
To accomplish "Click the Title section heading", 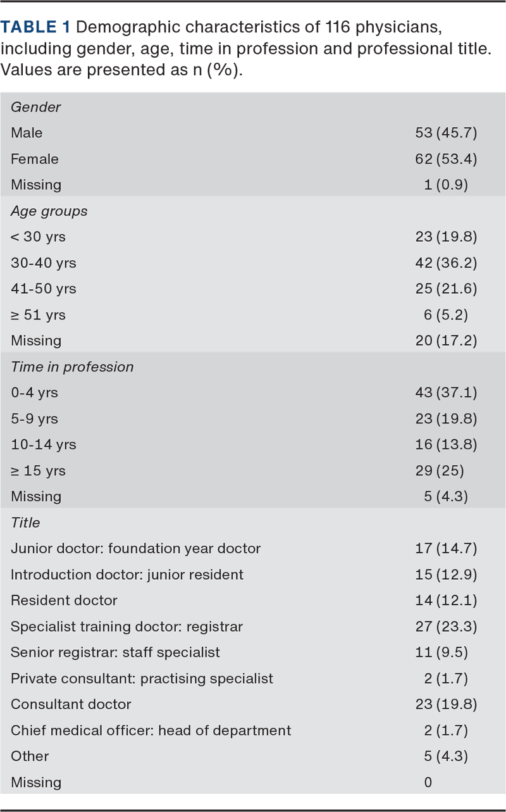I will coord(25,523).
